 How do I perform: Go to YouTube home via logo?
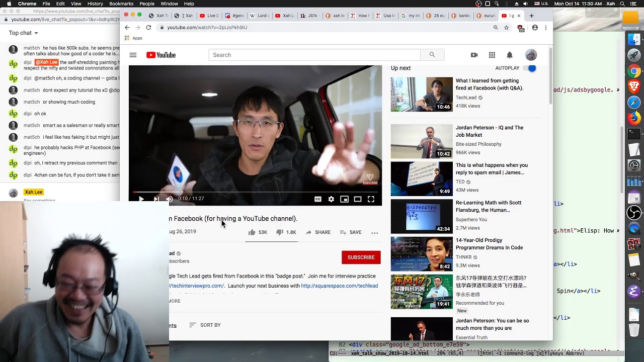click(x=161, y=55)
